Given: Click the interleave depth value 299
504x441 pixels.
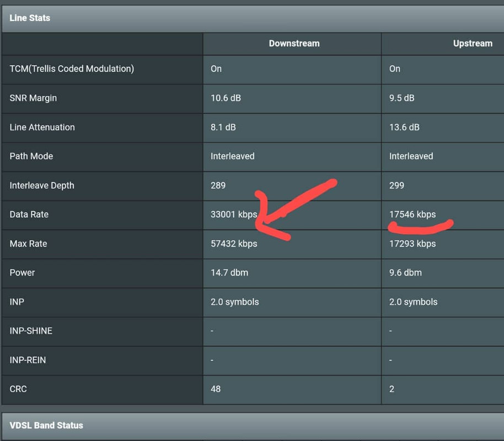Looking at the screenshot, I should pos(396,185).
